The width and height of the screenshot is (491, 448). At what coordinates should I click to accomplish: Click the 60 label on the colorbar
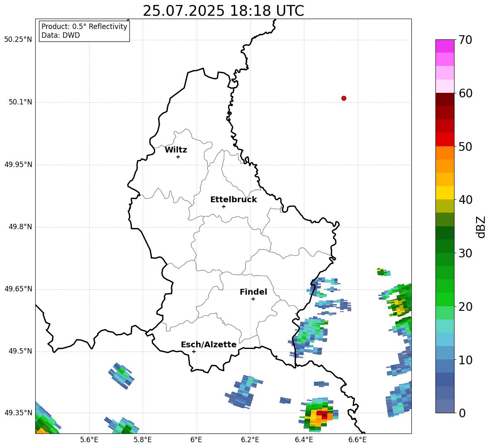pyautogui.click(x=465, y=93)
